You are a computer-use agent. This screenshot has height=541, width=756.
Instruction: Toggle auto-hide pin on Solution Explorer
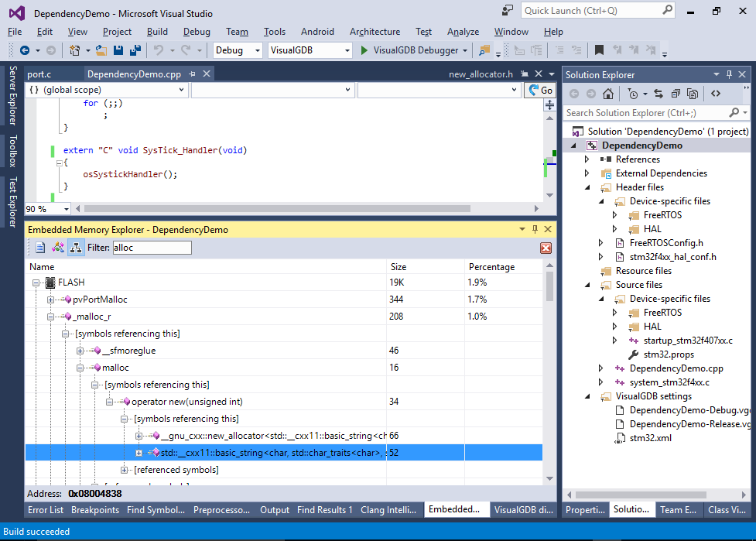click(729, 74)
